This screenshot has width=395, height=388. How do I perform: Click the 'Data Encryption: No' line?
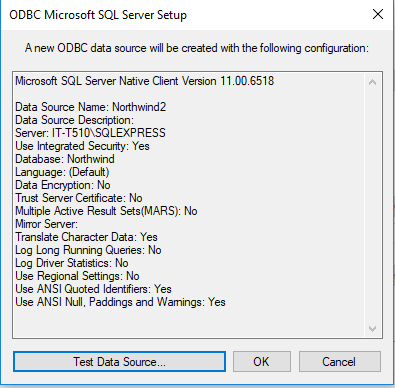[63, 185]
